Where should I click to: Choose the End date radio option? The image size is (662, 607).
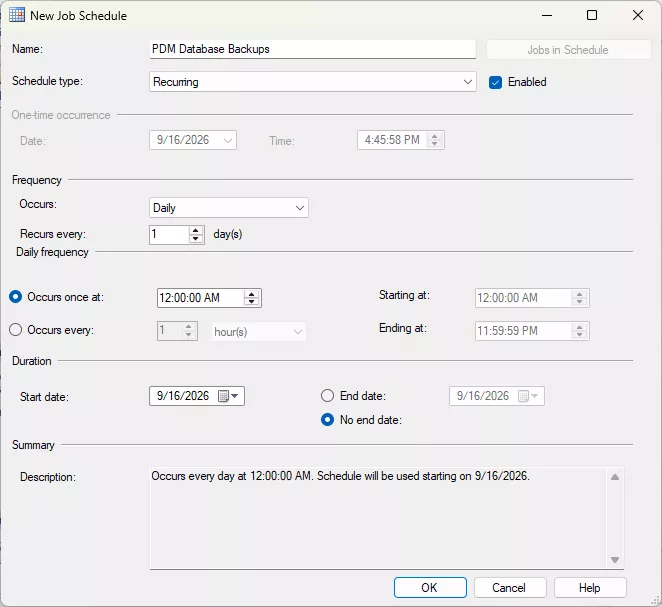click(x=327, y=396)
